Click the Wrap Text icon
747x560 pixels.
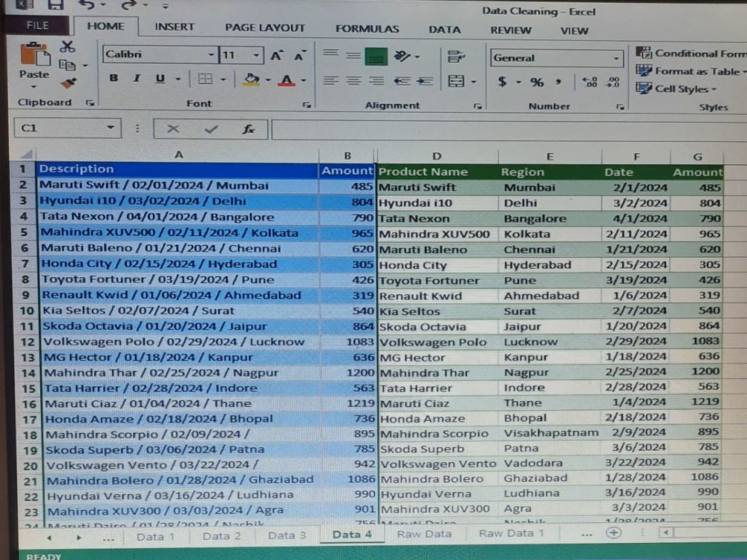[x=456, y=57]
